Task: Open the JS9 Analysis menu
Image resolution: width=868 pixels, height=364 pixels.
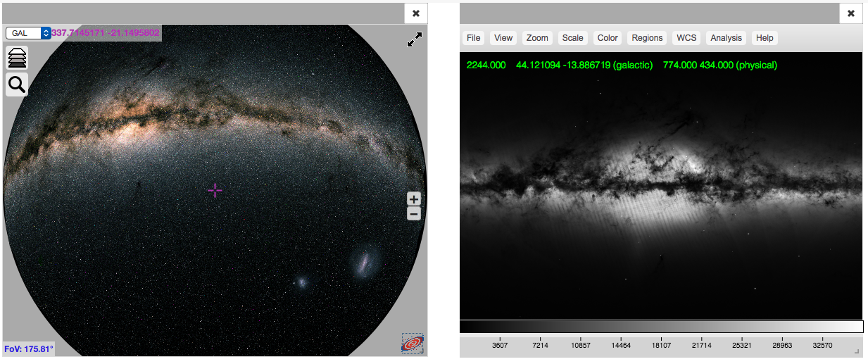Action: (x=726, y=38)
